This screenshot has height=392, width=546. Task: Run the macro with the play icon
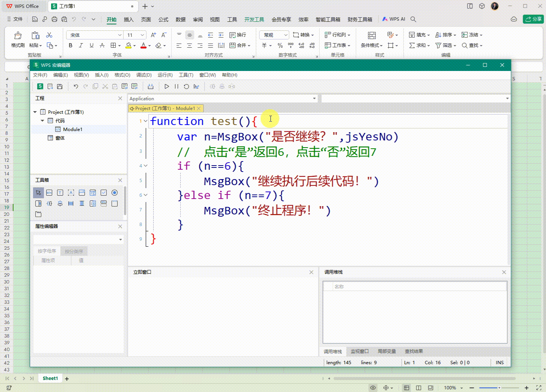167,86
